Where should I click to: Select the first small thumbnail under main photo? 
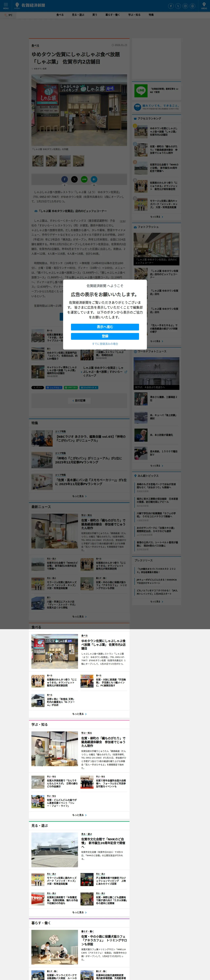click(x=38, y=161)
